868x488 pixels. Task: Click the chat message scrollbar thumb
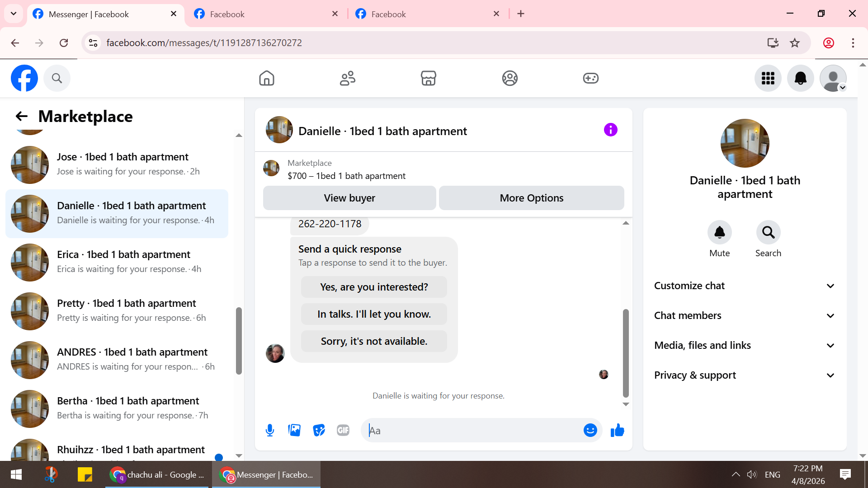(x=626, y=352)
